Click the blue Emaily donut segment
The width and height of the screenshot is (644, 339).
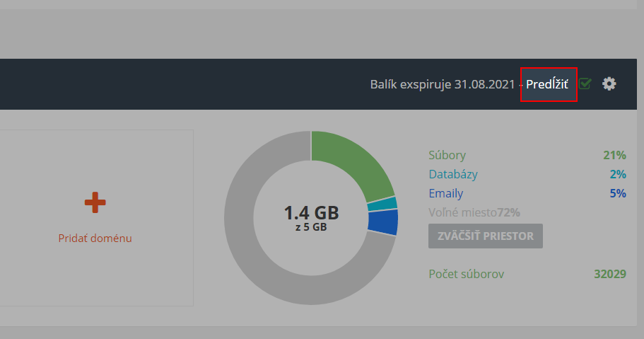(383, 222)
